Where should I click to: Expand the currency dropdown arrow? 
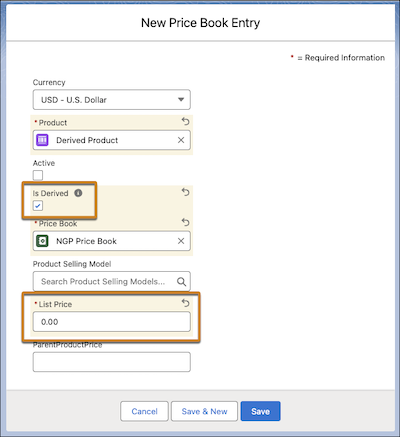(181, 99)
